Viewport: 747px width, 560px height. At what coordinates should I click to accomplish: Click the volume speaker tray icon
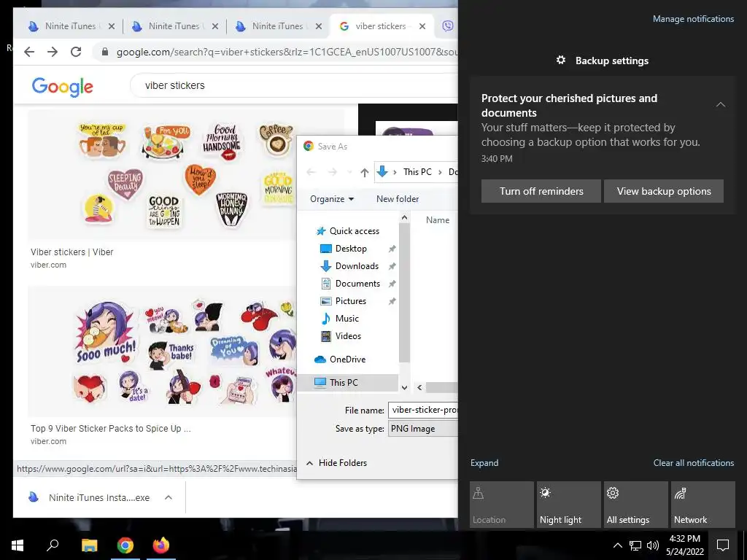[653, 545]
